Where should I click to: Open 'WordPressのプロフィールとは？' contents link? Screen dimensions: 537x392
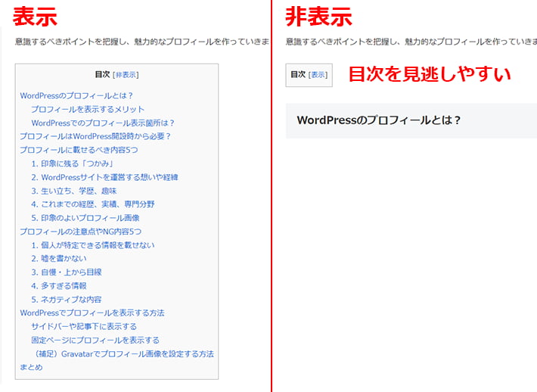(x=76, y=95)
